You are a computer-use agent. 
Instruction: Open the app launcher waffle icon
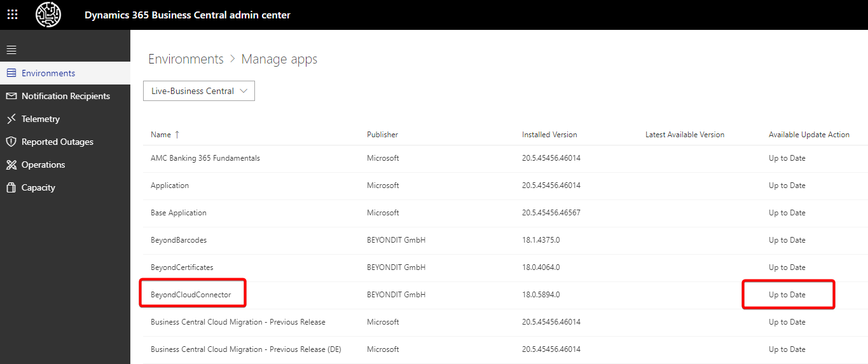(x=12, y=15)
